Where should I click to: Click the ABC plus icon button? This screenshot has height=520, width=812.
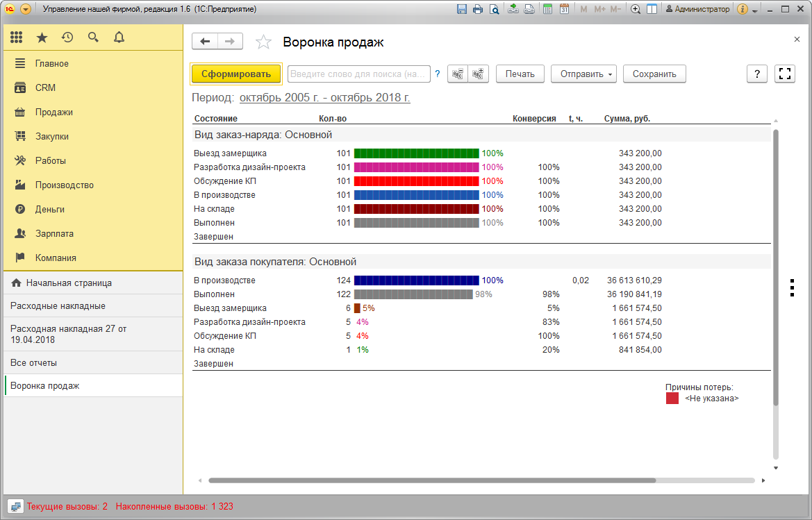478,74
